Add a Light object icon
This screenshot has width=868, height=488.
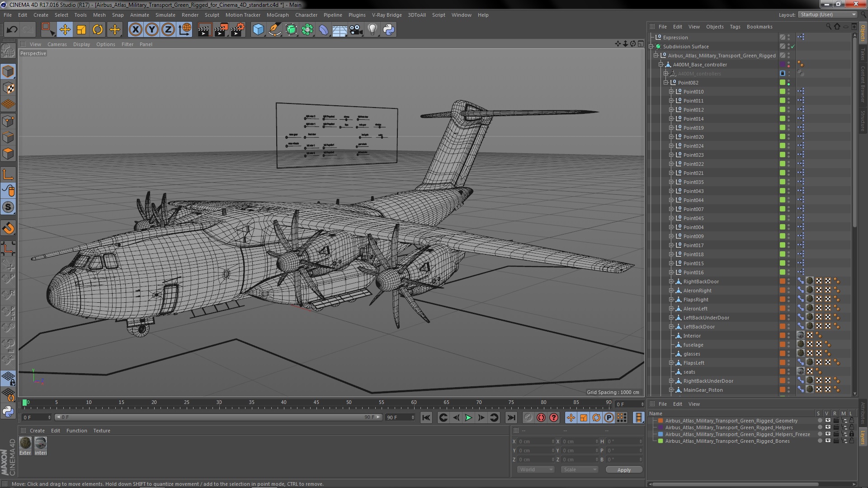point(373,30)
